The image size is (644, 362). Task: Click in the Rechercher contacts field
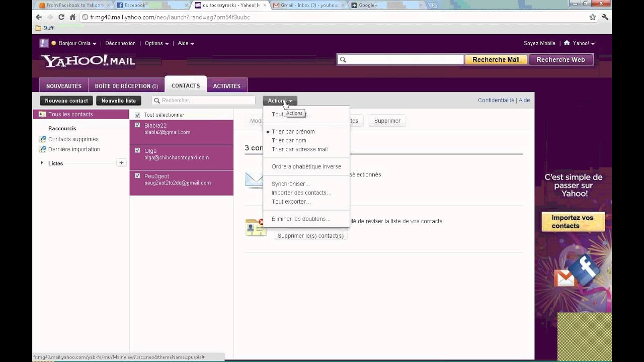pos(204,101)
